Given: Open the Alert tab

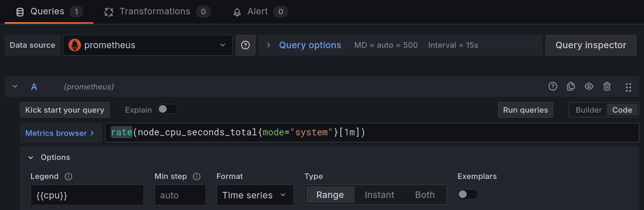Looking at the screenshot, I should [257, 12].
